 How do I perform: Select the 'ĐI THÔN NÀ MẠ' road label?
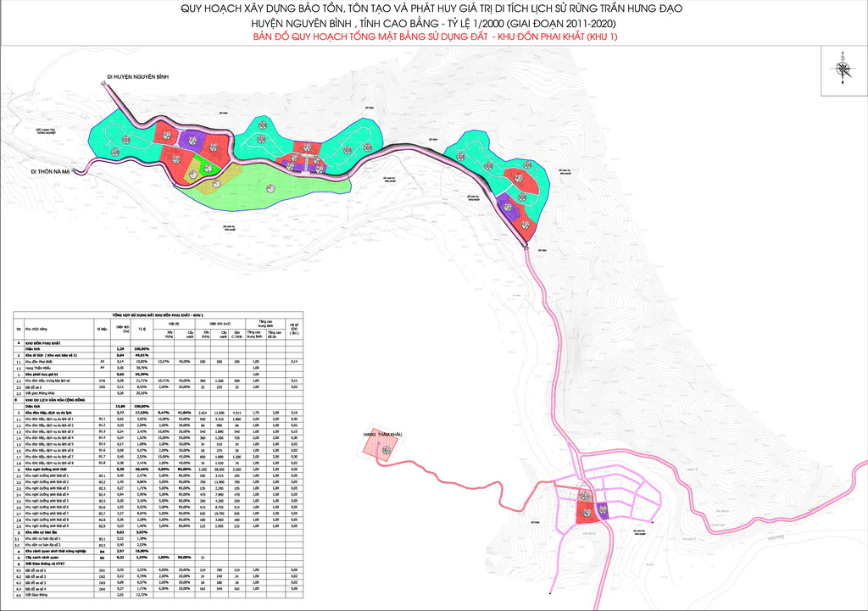(x=51, y=171)
